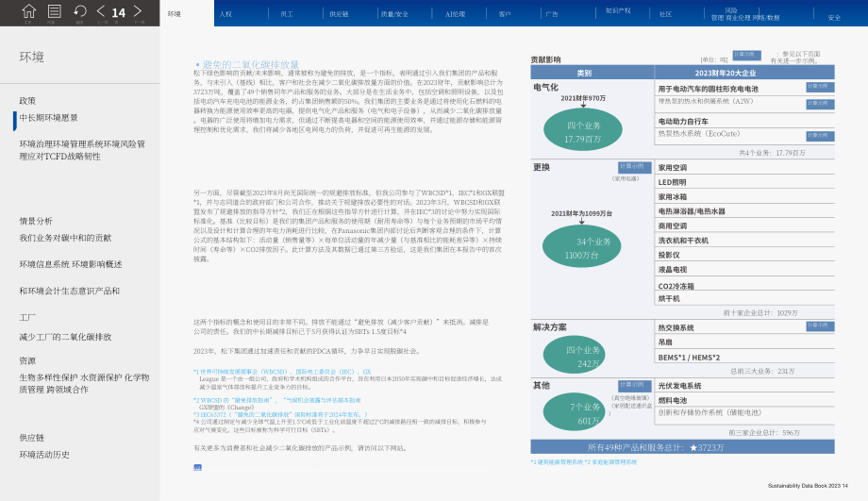The image size is (868, 501).
Task: Select the 客户 tab
Action: (x=505, y=14)
